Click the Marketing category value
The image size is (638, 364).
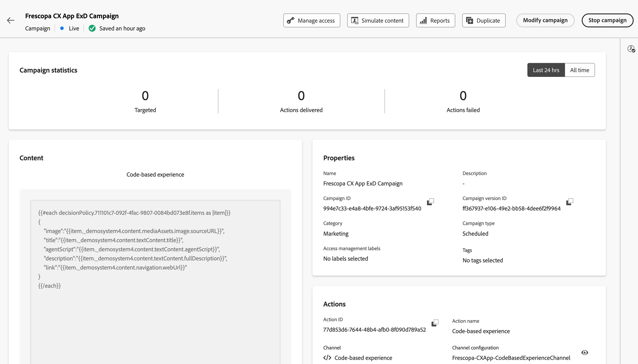(x=336, y=233)
